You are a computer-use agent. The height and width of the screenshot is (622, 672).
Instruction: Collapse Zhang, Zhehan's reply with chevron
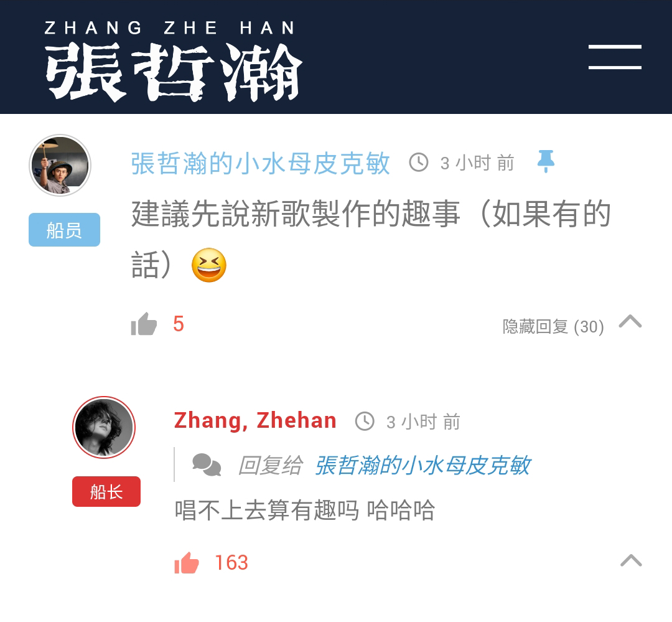tap(631, 560)
